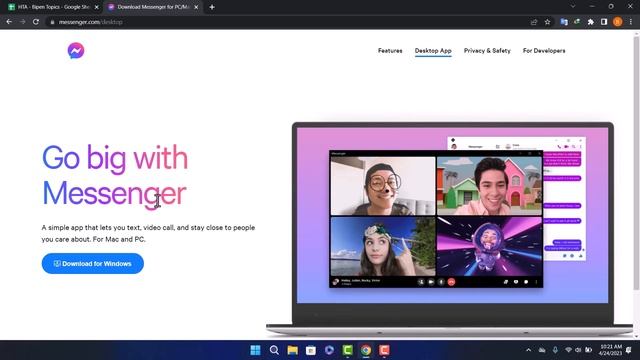This screenshot has width=640, height=360.
Task: Go back using the browser back arrow
Action: click(x=9, y=22)
